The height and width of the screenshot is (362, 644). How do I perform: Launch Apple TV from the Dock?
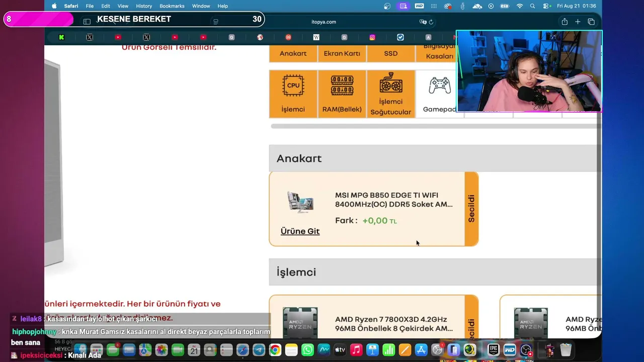click(340, 350)
